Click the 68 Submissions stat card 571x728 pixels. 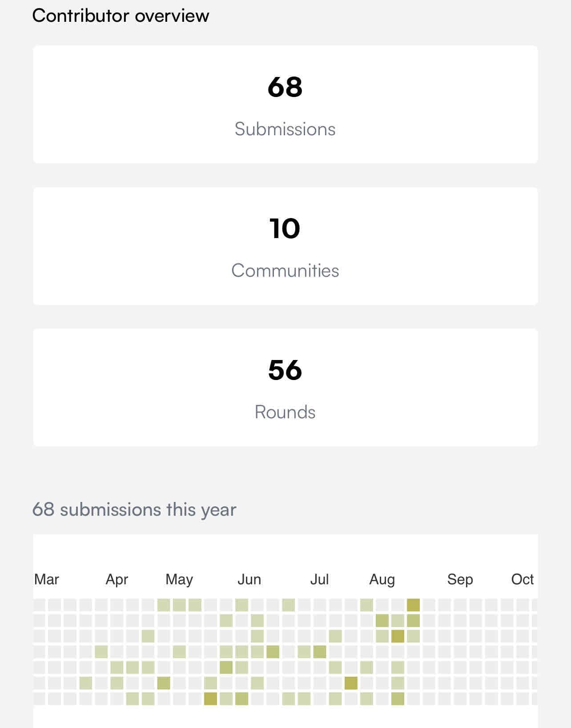285,105
